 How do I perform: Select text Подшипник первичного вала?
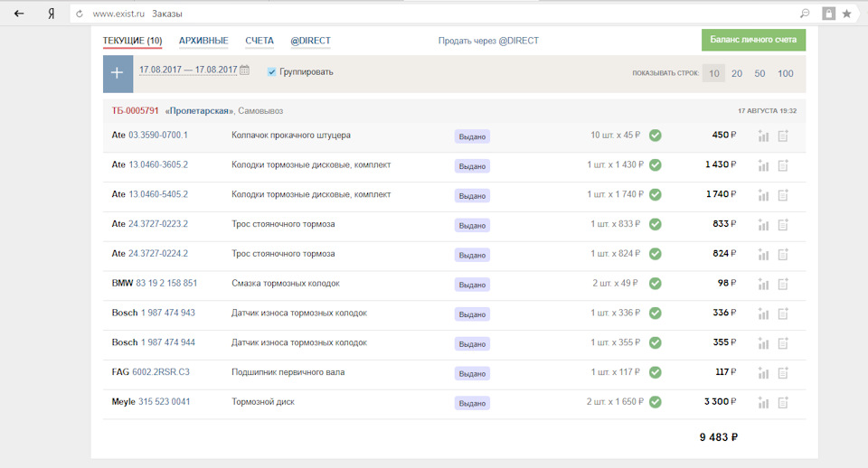pos(288,371)
